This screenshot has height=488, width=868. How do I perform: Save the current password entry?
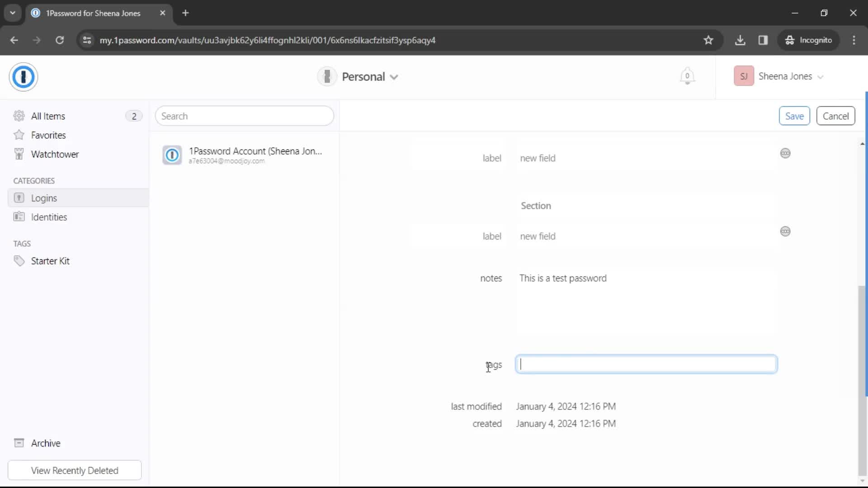tap(795, 116)
